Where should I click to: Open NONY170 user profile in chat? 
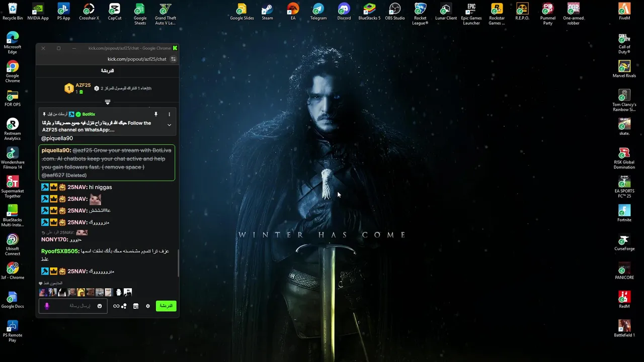54,239
